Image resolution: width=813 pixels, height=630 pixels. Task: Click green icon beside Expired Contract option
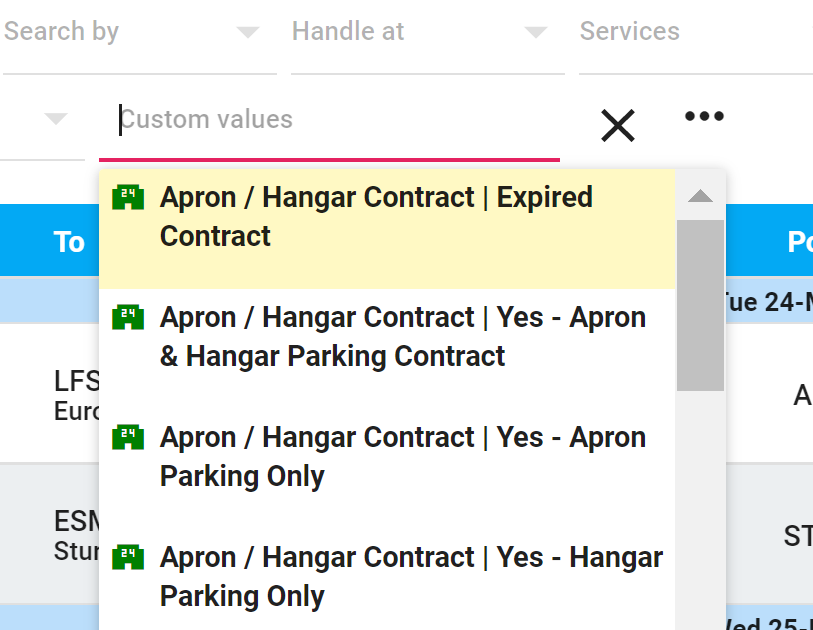pyautogui.click(x=128, y=197)
